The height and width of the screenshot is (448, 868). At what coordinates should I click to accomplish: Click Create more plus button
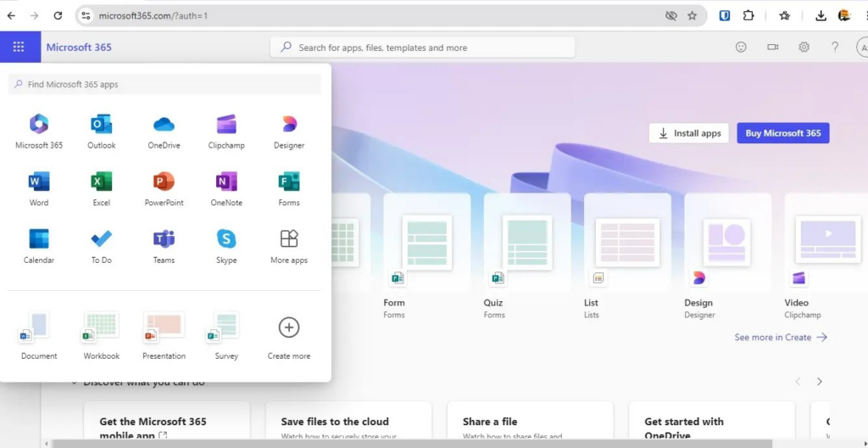(289, 328)
